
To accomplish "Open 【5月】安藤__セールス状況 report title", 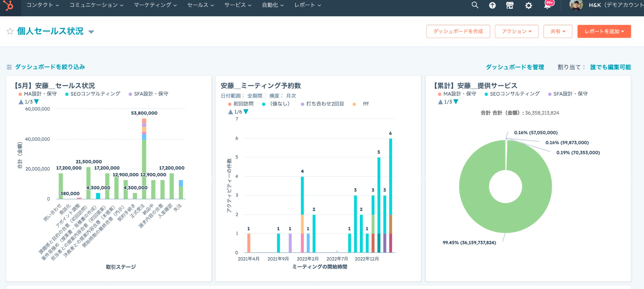I will click(54, 86).
